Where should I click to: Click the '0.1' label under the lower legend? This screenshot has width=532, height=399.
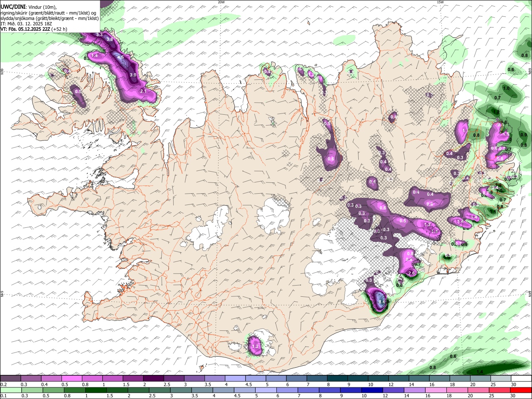click(x=4, y=396)
